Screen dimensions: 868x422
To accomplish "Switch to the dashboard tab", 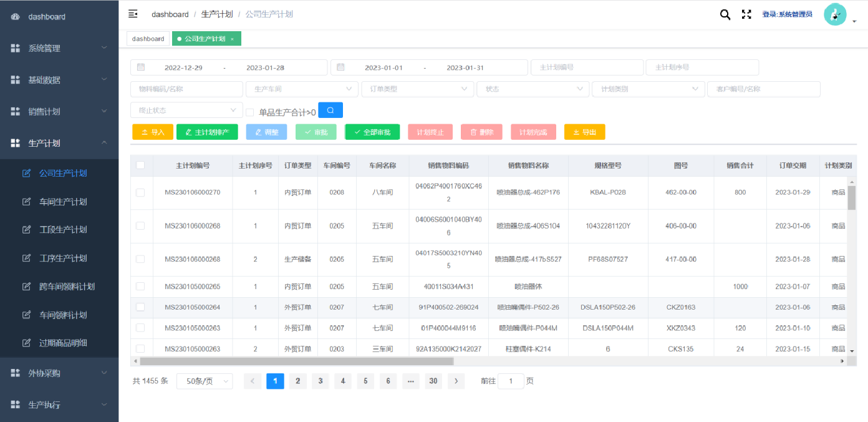I will pos(148,39).
